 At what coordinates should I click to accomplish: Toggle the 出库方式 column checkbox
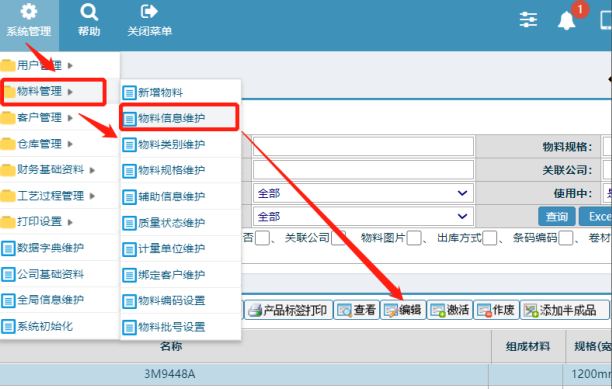[x=489, y=238]
